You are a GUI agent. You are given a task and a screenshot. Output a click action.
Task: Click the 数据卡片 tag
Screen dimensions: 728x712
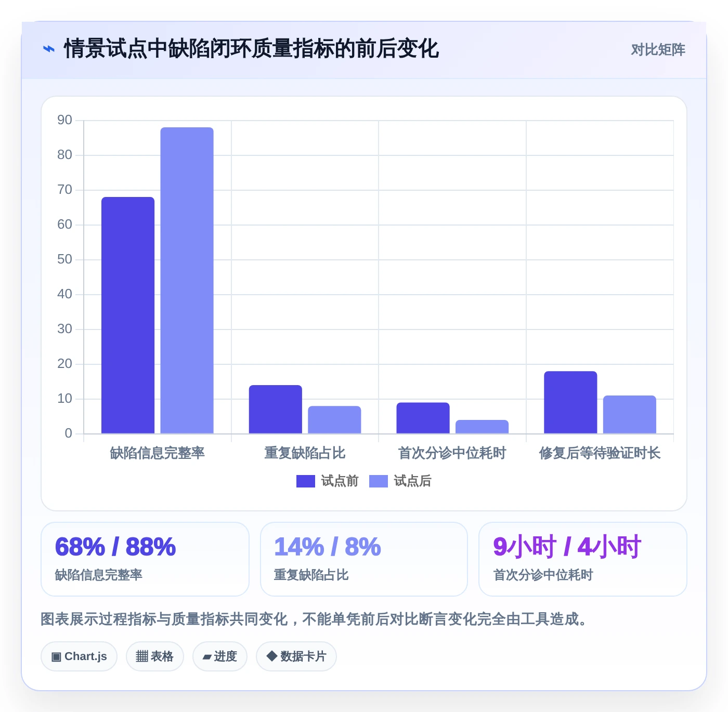pos(296,656)
